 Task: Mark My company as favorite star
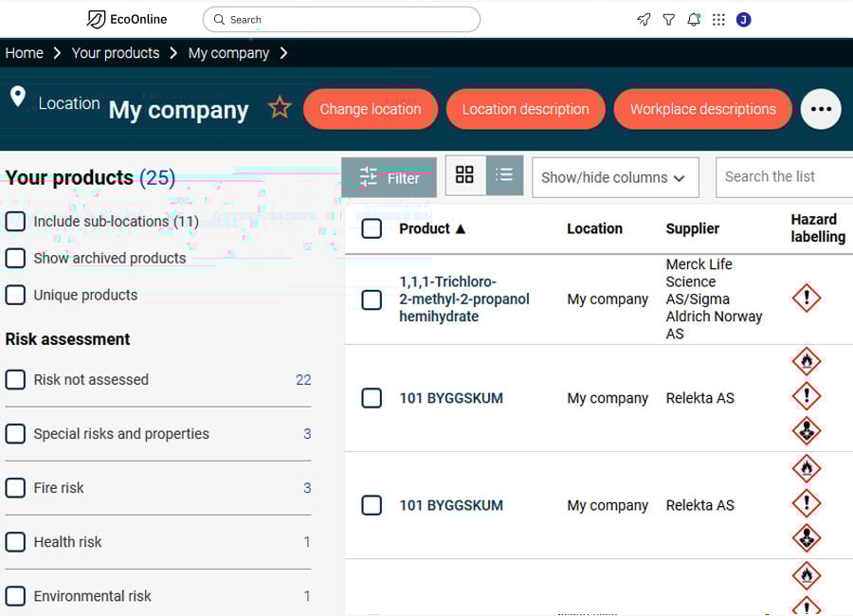[x=280, y=108]
